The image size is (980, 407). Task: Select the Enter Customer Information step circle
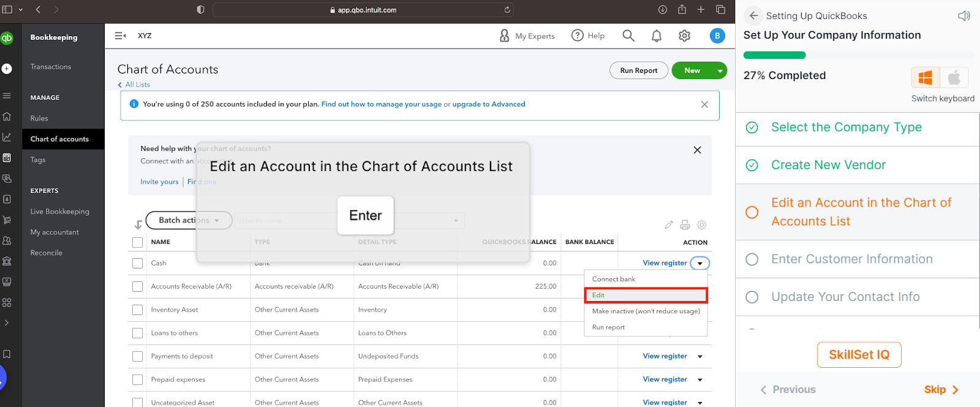752,259
